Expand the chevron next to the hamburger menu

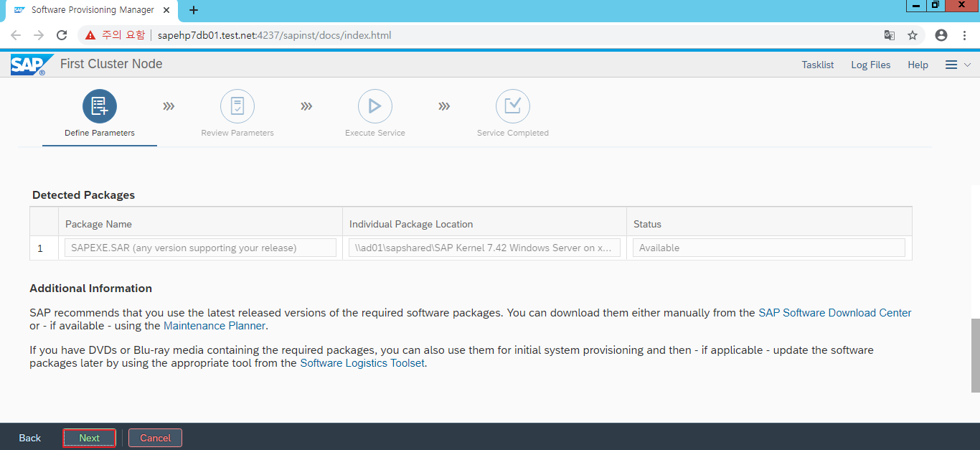coord(967,65)
